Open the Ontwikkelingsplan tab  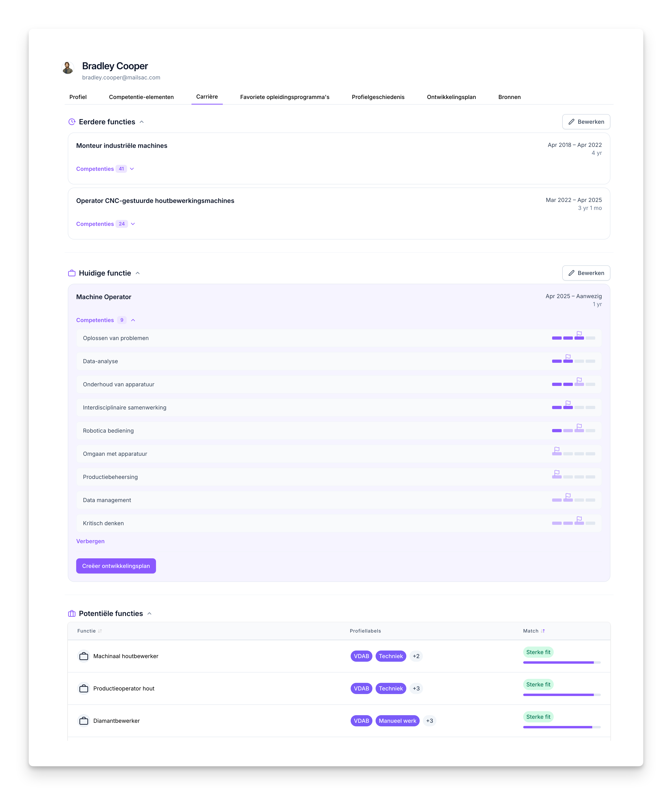pos(451,97)
